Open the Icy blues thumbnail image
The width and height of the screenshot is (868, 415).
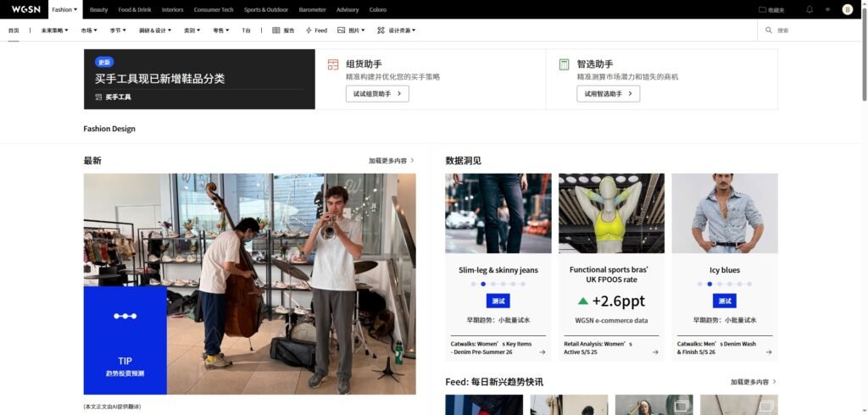[724, 213]
